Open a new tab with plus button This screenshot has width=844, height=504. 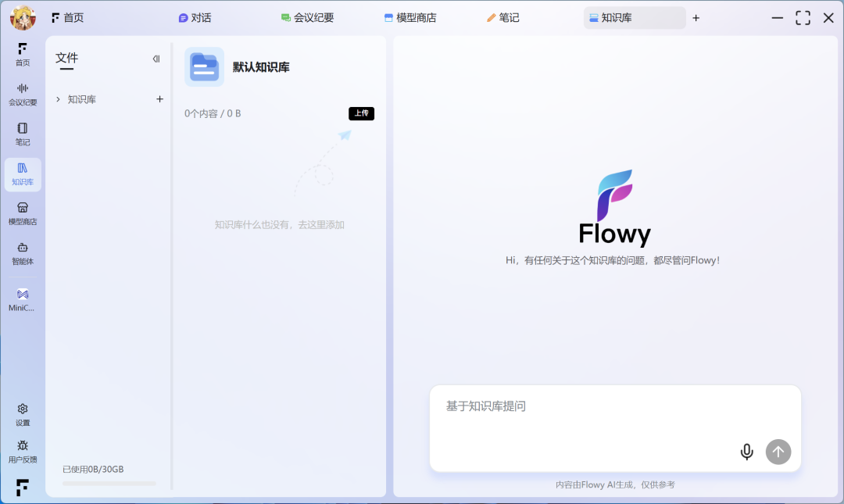696,17
